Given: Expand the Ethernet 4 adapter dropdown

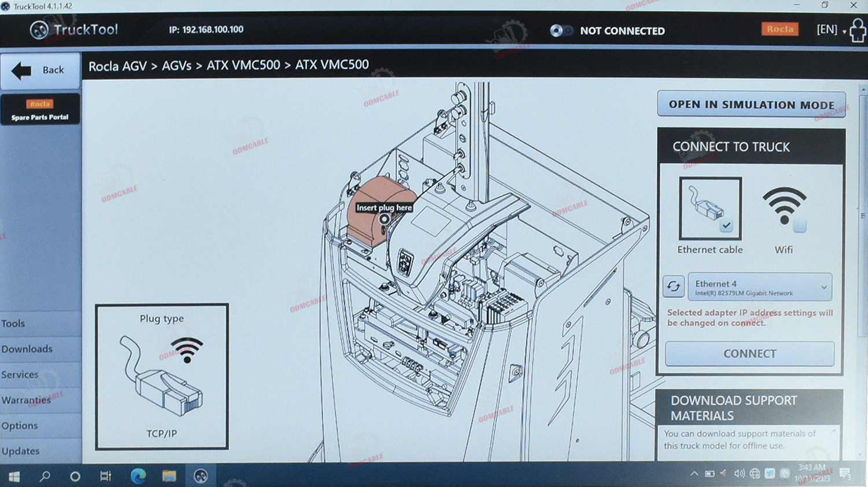Looking at the screenshot, I should [760, 287].
